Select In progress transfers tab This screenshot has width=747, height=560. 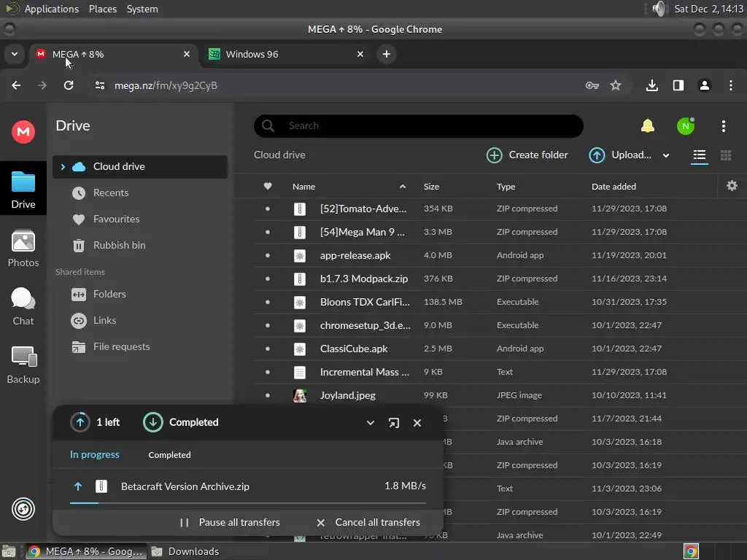(94, 455)
